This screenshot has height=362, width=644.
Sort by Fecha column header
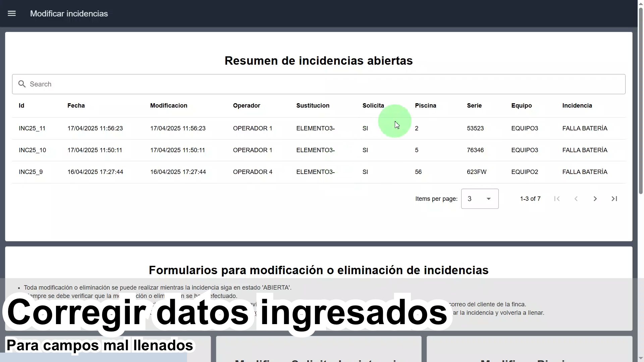76,106
